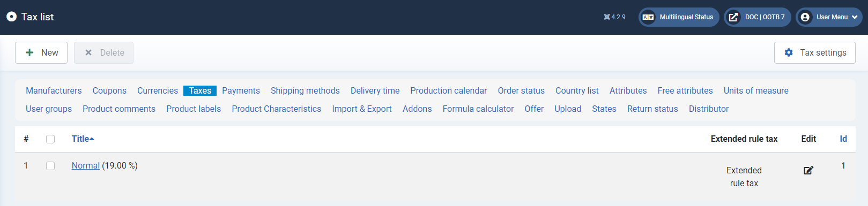Screen dimensions: 868x206
Task: Toggle the select-all checkbox in table header
Action: [x=50, y=139]
